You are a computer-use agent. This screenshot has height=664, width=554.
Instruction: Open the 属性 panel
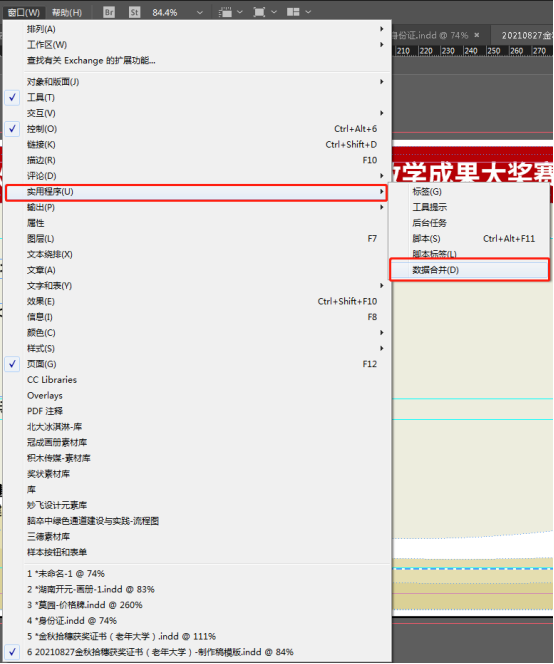click(x=197, y=223)
